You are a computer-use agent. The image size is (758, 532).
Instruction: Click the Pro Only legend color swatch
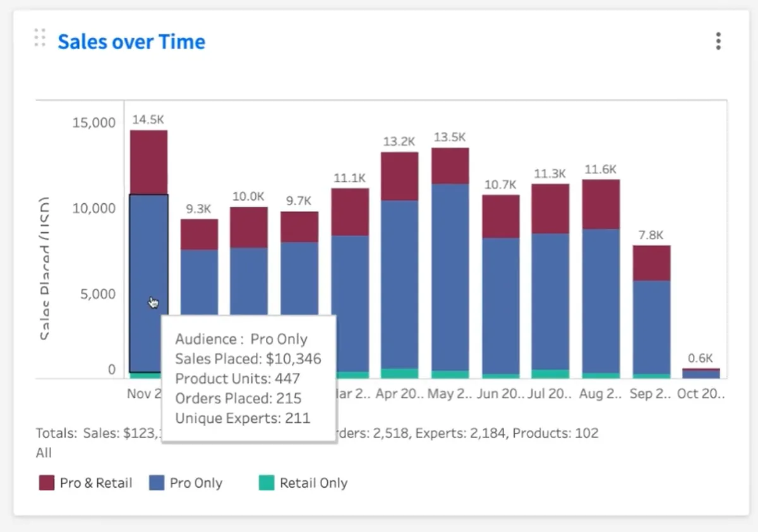coord(157,483)
